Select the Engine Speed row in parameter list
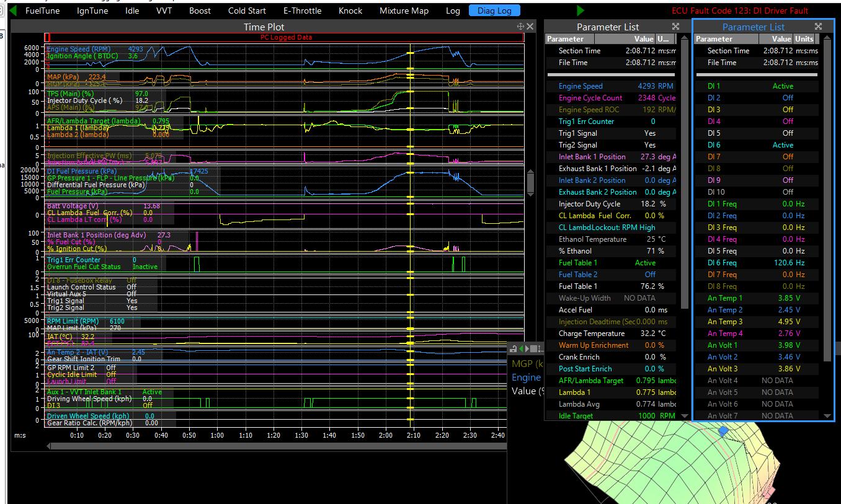The width and height of the screenshot is (841, 504). click(x=581, y=86)
